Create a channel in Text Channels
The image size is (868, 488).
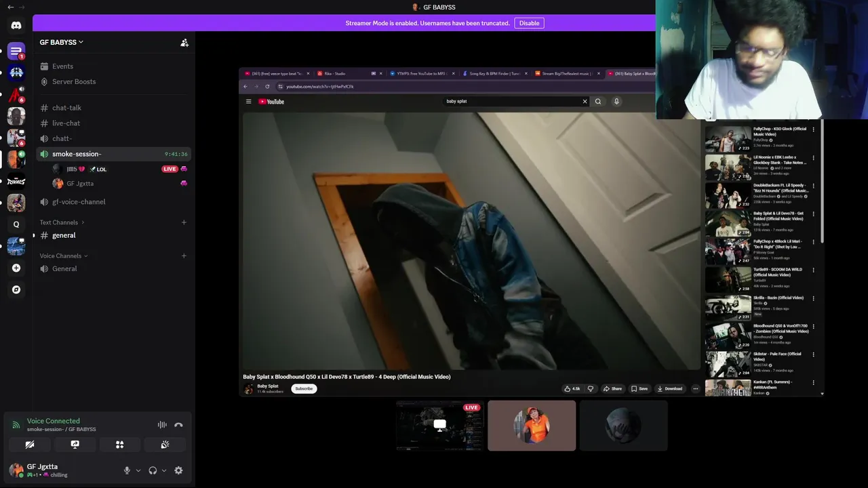point(184,222)
